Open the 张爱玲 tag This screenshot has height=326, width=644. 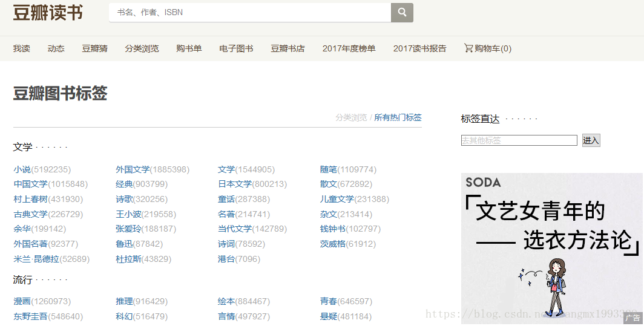[x=128, y=229]
